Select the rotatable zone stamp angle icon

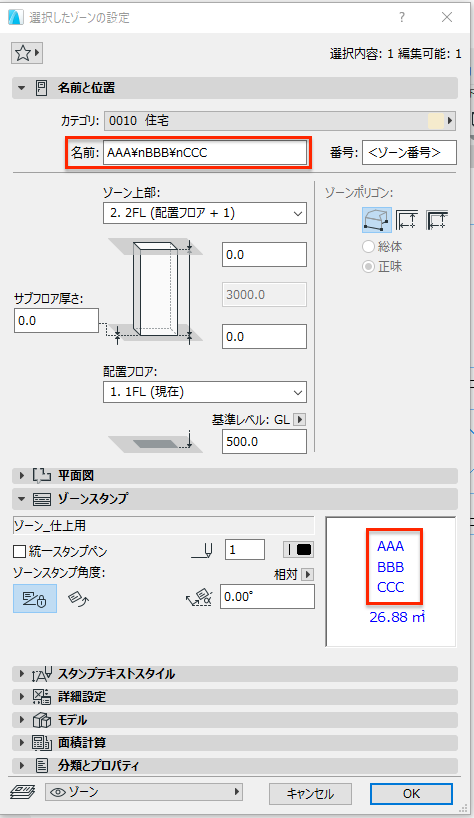[79, 598]
